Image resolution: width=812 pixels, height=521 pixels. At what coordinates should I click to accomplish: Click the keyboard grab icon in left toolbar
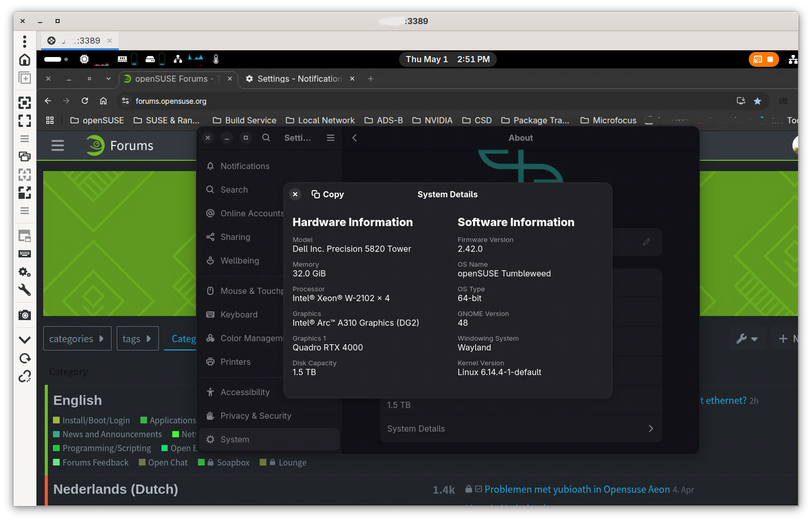24,254
